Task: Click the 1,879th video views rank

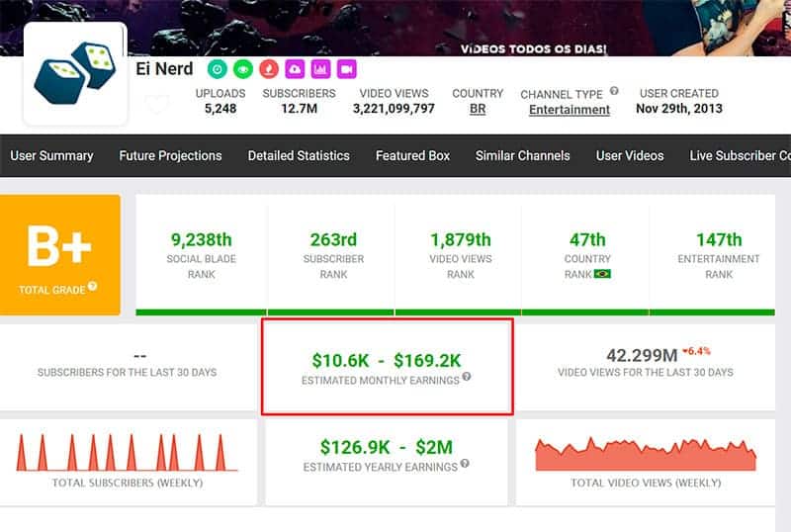Action: point(461,239)
